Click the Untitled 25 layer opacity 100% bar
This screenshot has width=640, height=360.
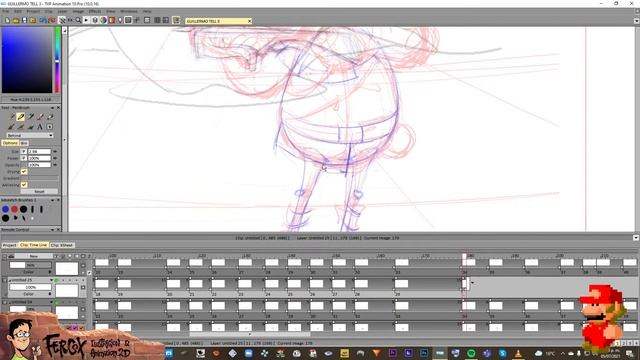tap(31, 287)
